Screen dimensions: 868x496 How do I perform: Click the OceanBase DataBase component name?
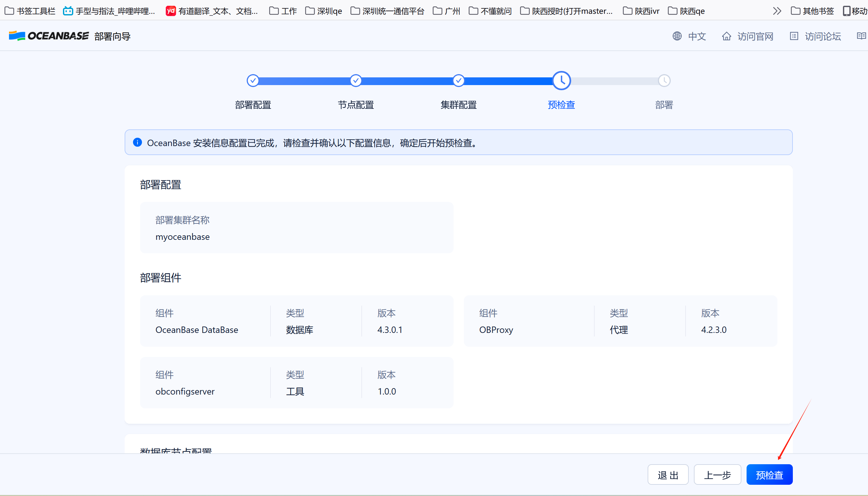point(197,329)
